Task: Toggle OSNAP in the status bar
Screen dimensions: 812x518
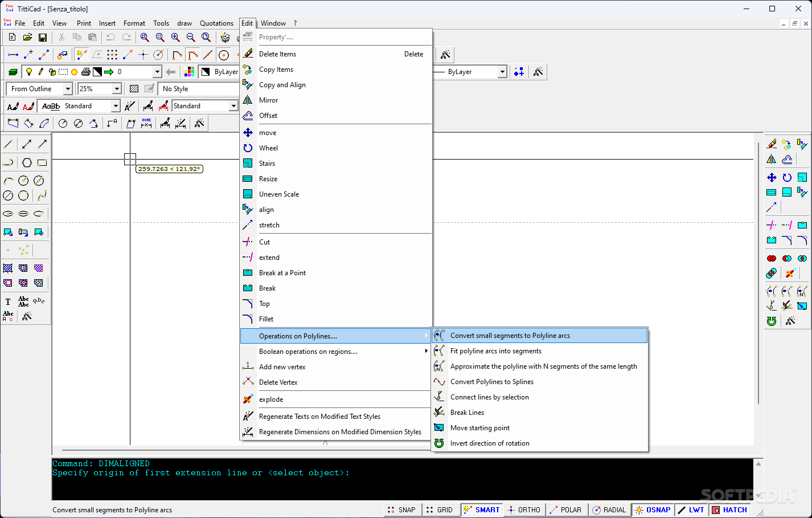Action: click(653, 510)
